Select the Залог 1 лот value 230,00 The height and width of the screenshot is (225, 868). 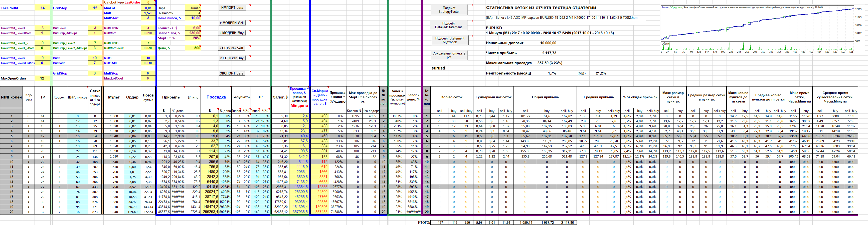[193, 33]
